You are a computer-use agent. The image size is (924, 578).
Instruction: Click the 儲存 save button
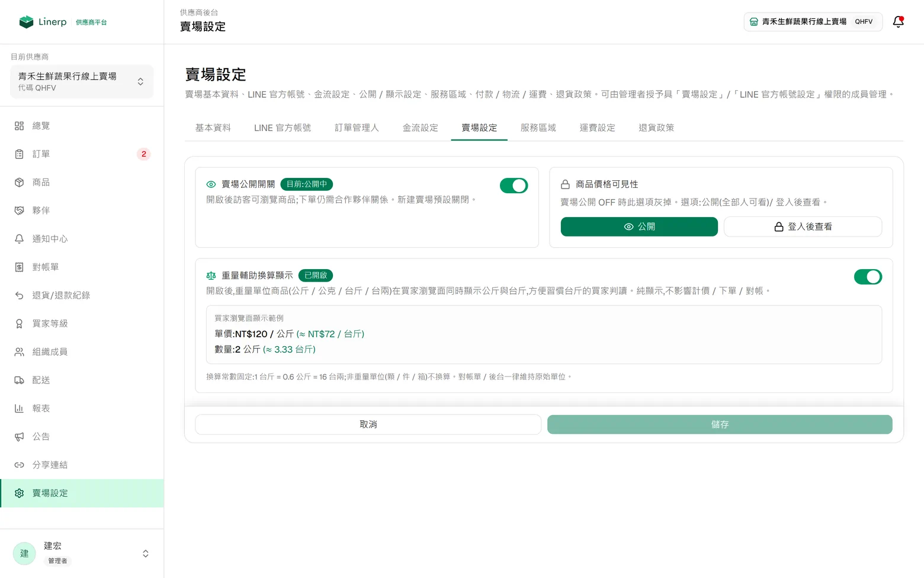(x=720, y=424)
